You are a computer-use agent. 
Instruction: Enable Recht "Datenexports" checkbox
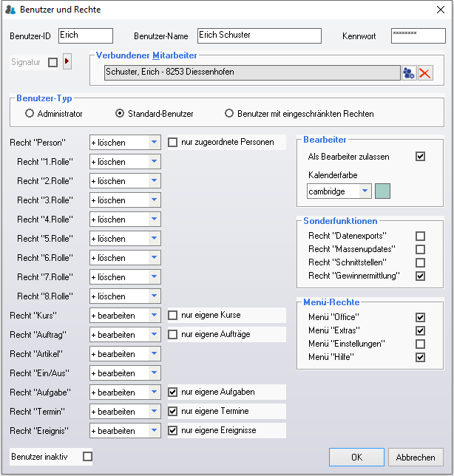point(420,236)
